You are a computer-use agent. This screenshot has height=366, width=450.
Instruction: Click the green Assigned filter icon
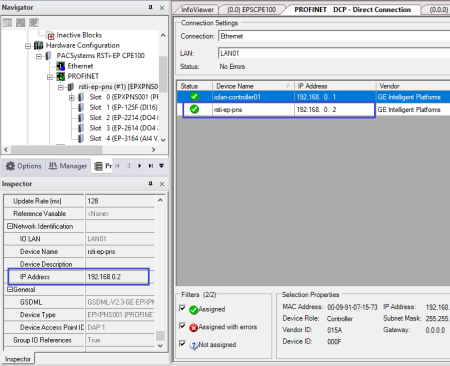pos(194,310)
